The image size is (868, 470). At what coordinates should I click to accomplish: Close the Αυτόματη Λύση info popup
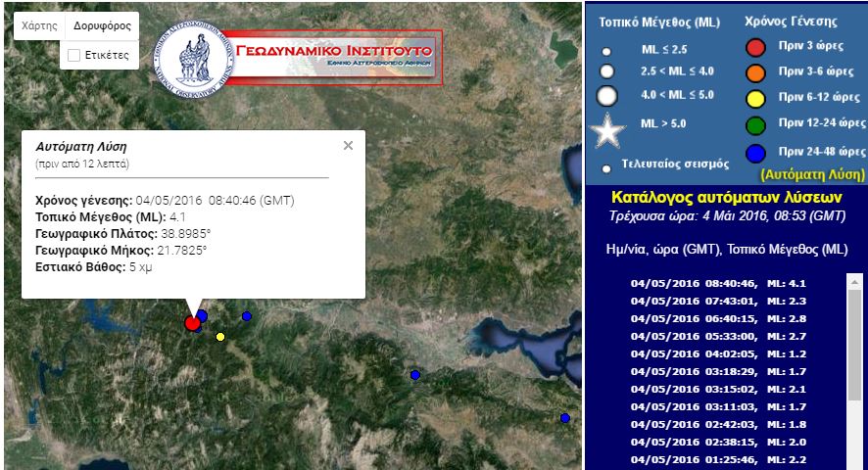[348, 146]
